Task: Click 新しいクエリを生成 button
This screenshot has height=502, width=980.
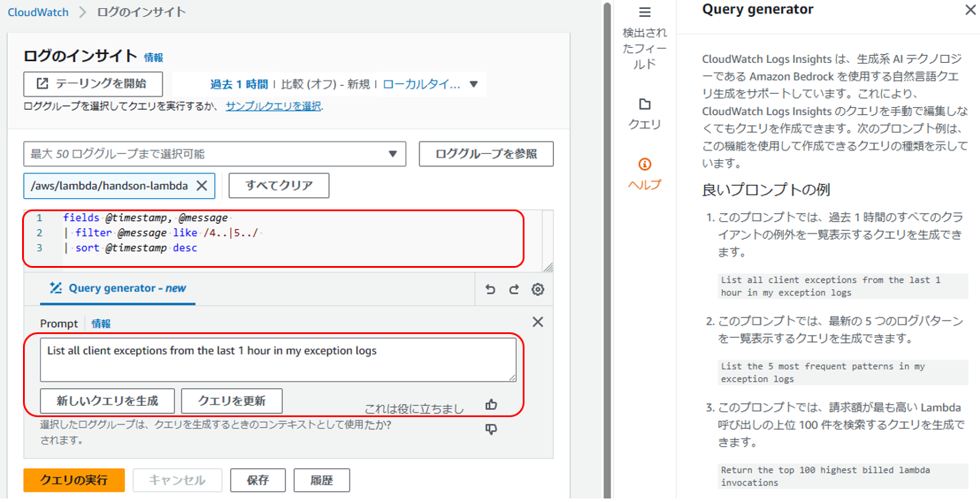Action: coord(108,401)
